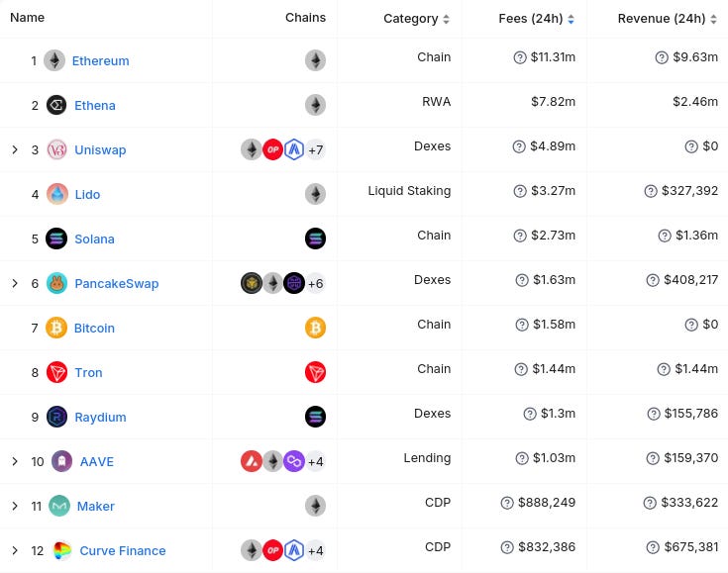Viewport: 728px width, 573px height.
Task: Click the Solana logo beside its name
Action: pyautogui.click(x=56, y=239)
